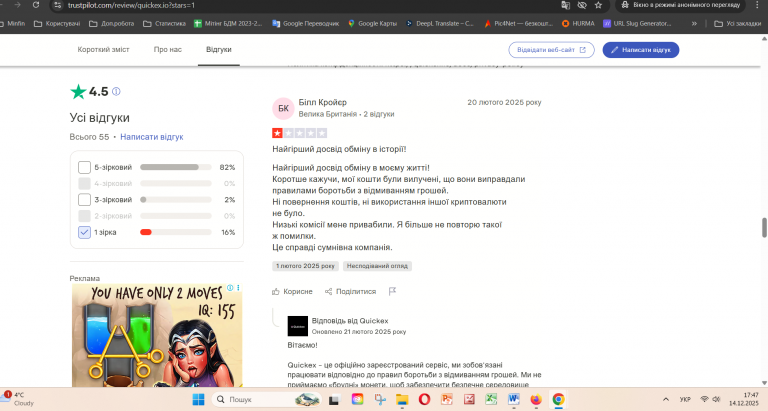Viewport: 768px width, 411px height.
Task: Open the Pic4Net bookmark
Action: point(519,23)
